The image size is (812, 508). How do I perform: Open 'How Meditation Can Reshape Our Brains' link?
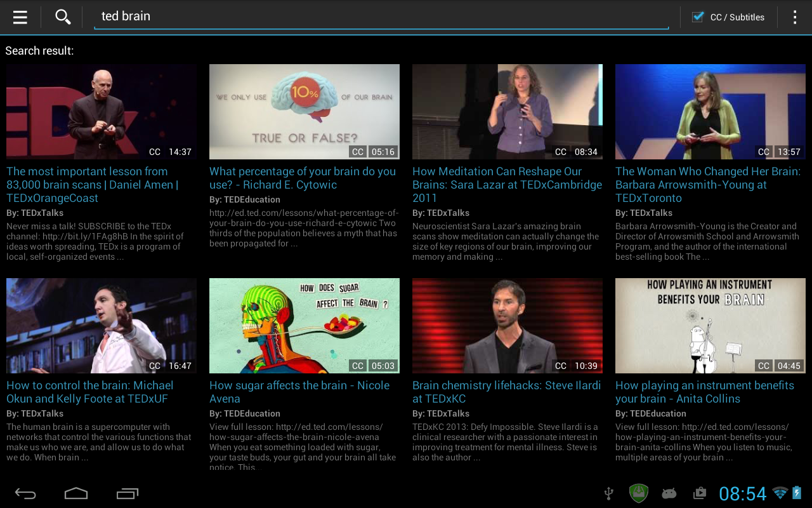[x=507, y=185]
